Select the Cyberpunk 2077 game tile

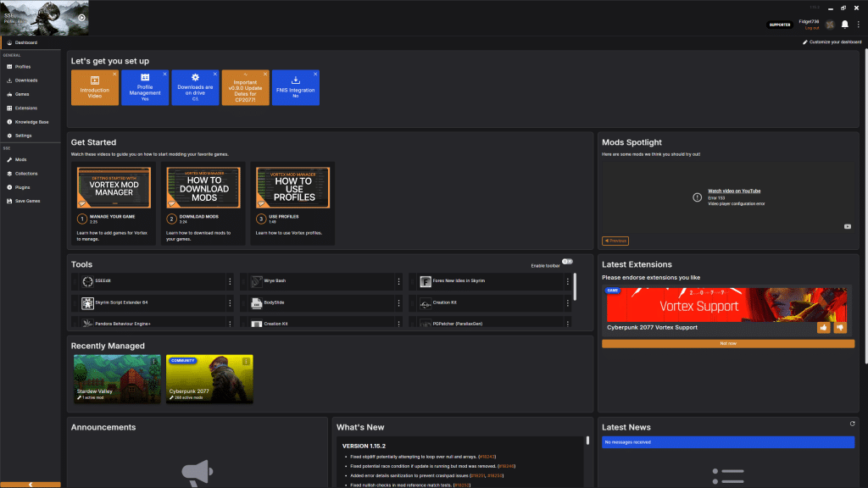209,379
